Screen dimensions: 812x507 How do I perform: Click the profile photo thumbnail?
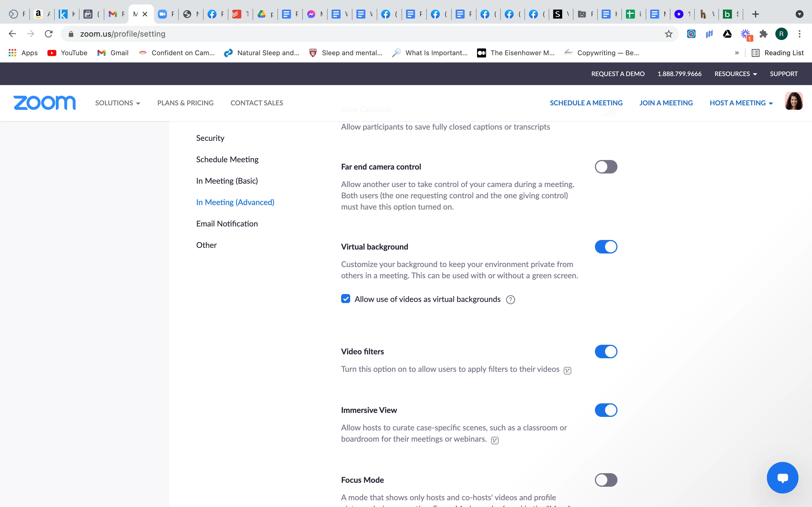(794, 101)
